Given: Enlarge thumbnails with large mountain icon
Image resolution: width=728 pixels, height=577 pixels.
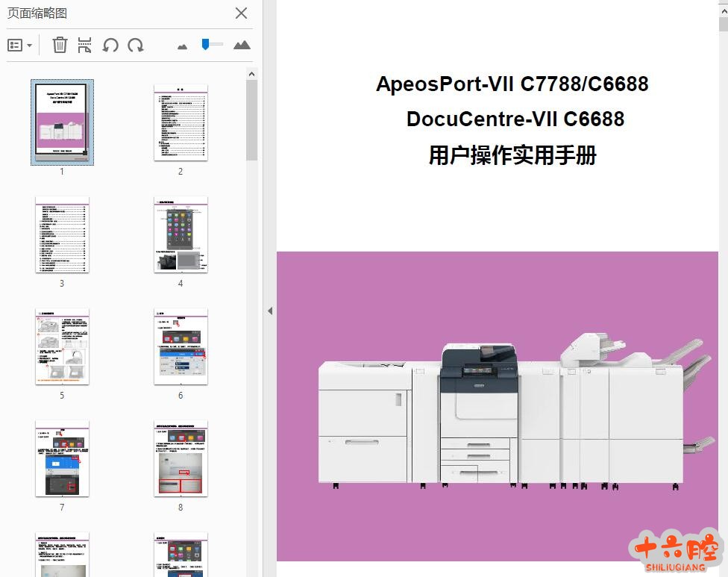Looking at the screenshot, I should 242,46.
